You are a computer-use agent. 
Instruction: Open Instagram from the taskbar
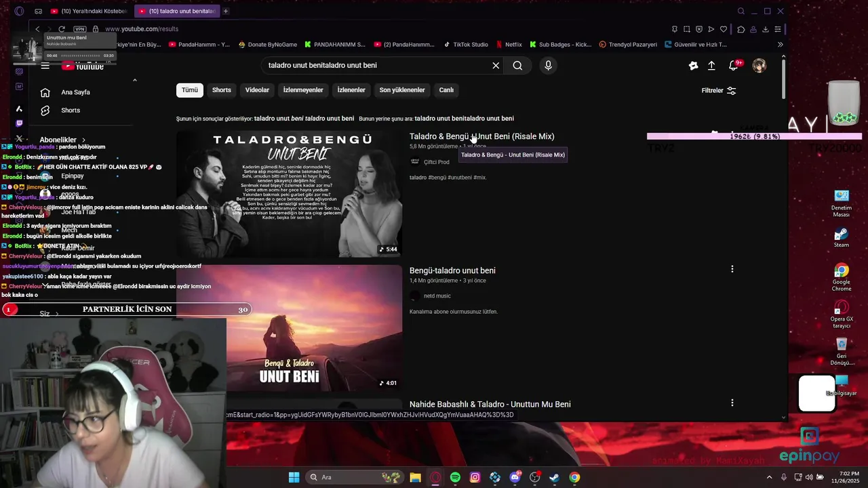475,477
